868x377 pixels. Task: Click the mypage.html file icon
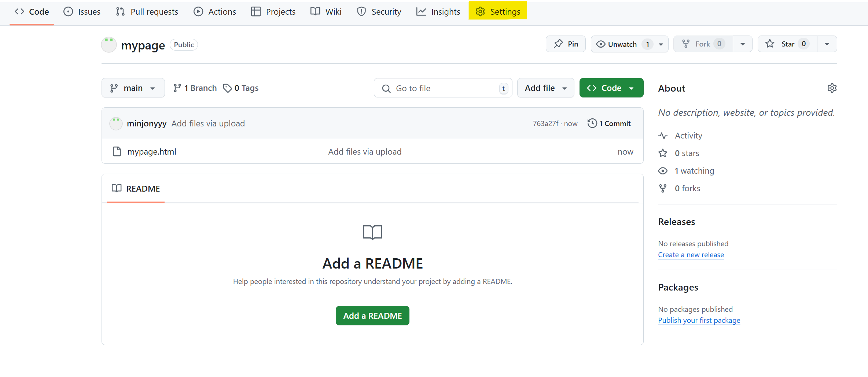(117, 151)
